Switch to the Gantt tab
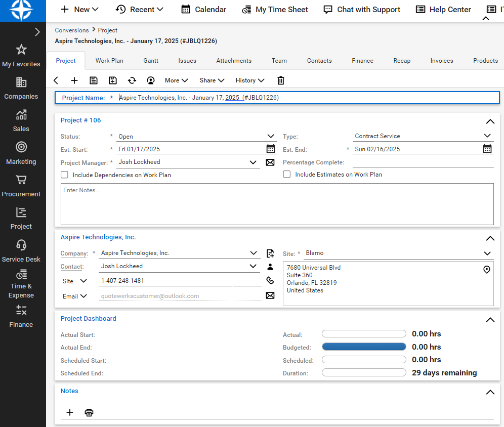Viewport: 504px width, 427px height. (x=151, y=61)
